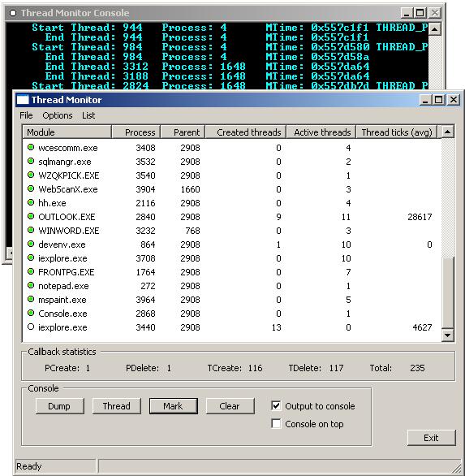Select the mspaint.exe row name
Viewport: 465px width, 476px height.
62,300
